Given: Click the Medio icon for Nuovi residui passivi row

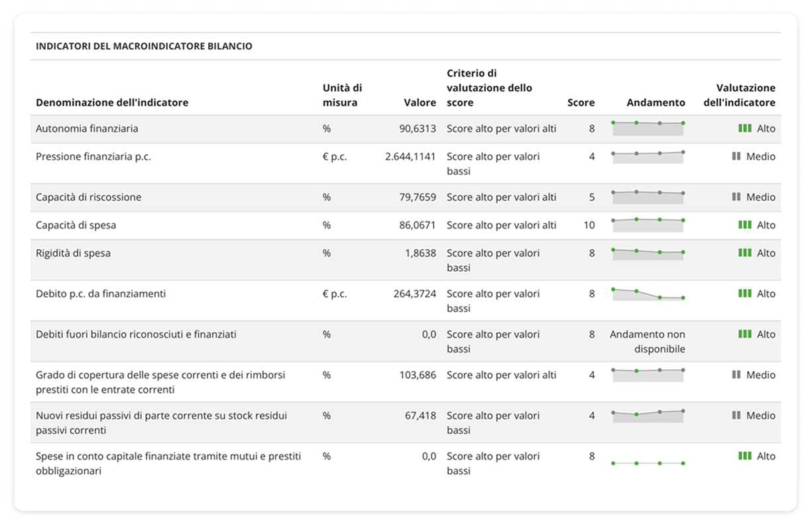Looking at the screenshot, I should coord(736,415).
